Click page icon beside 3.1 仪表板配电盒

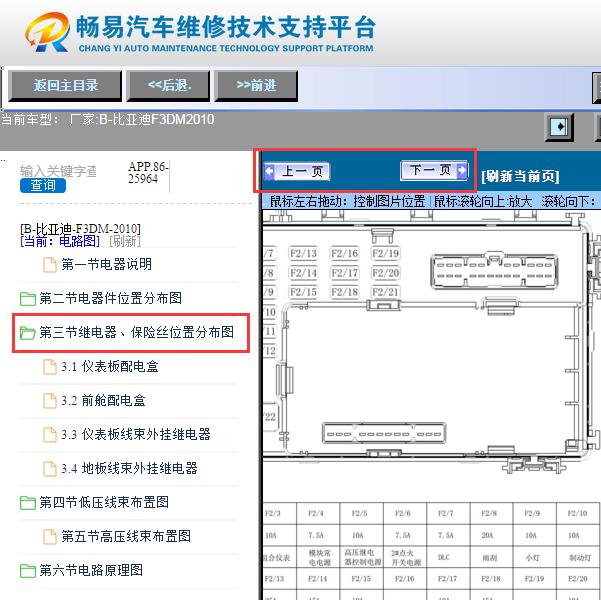[50, 367]
